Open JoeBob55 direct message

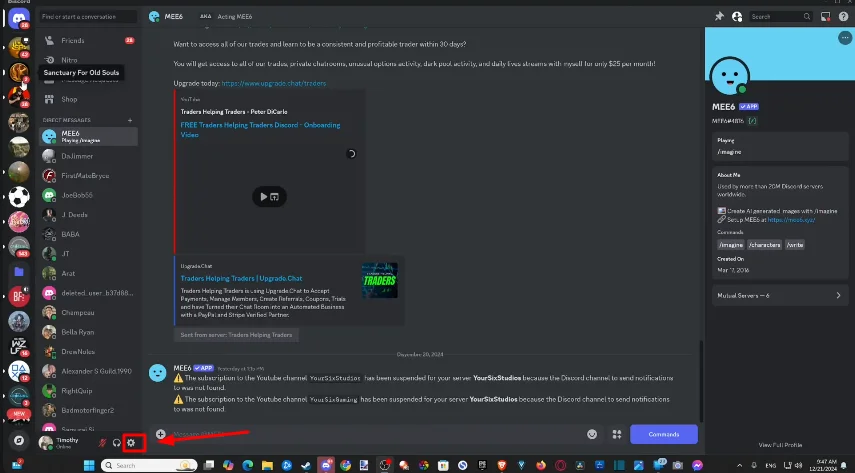(x=89, y=195)
